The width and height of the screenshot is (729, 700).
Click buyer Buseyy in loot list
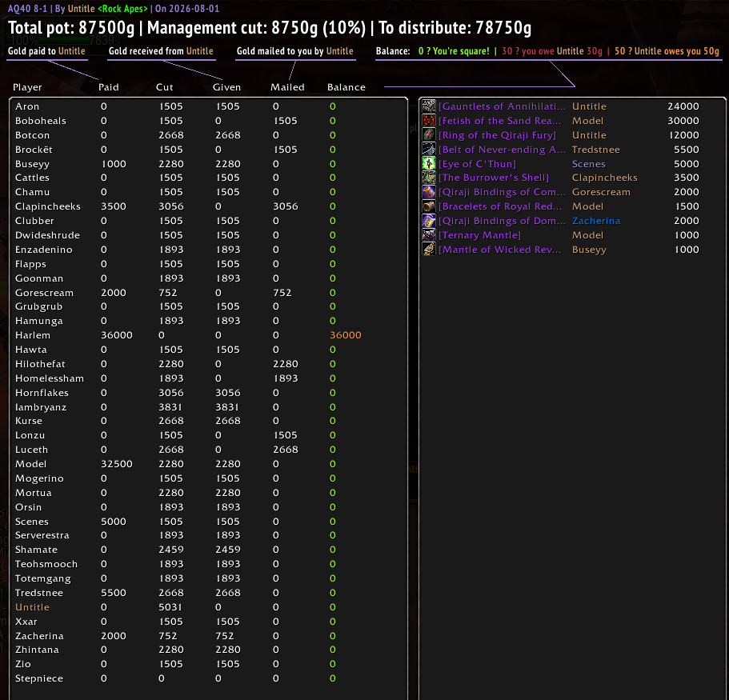click(x=589, y=250)
